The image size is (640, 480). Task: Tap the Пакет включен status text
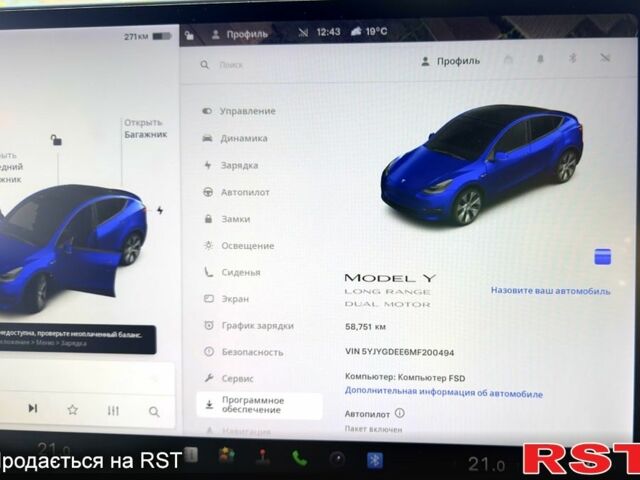373,429
